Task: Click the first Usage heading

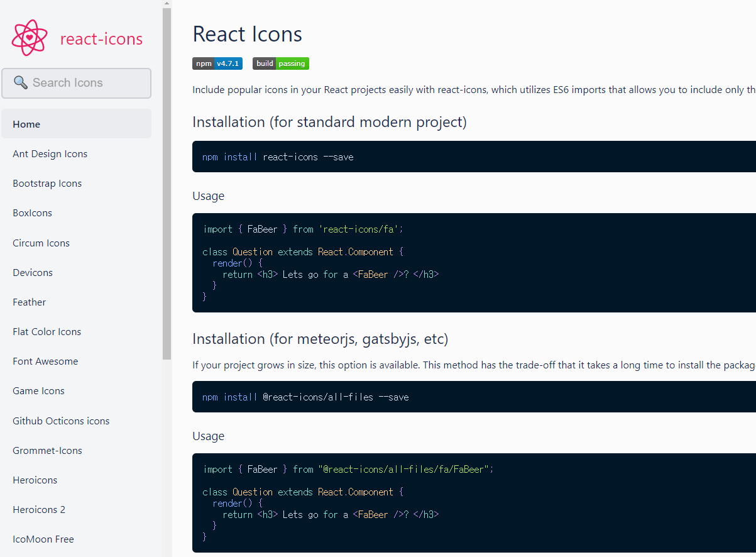Action: [x=209, y=196]
